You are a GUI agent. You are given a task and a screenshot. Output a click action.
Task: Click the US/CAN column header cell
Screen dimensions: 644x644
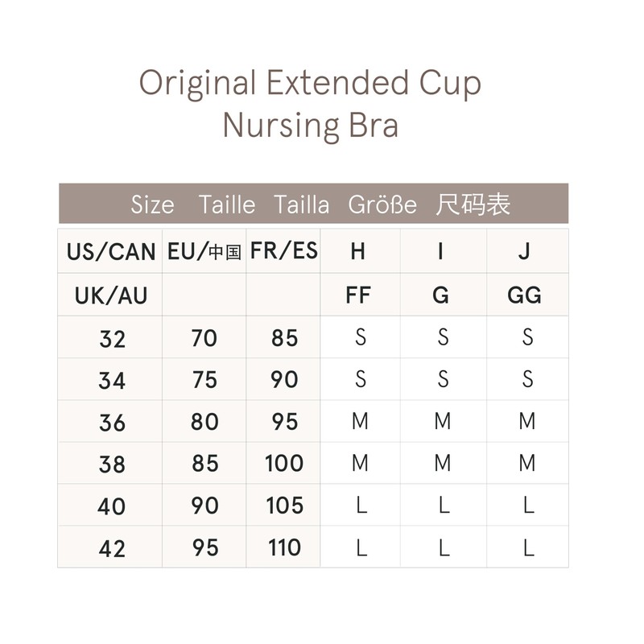[x=111, y=252]
